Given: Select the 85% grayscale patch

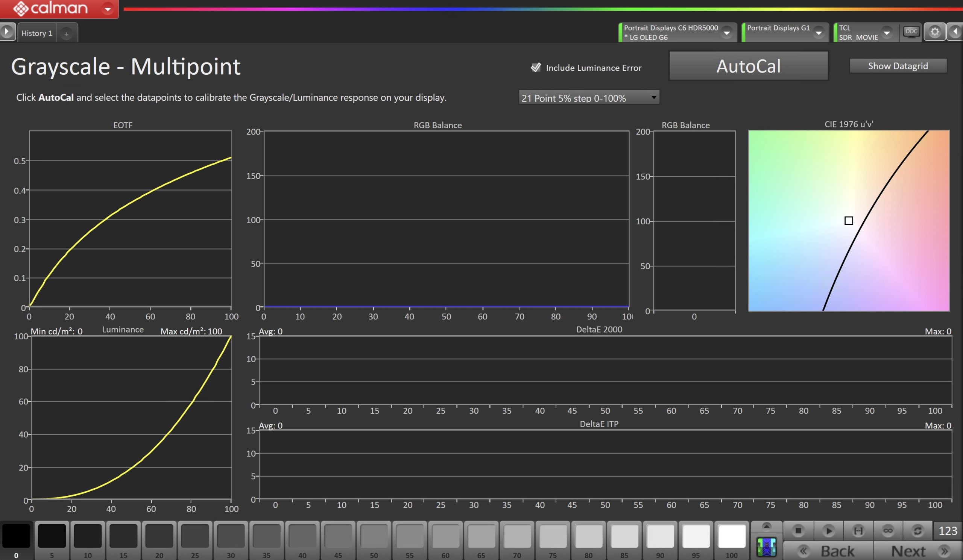Looking at the screenshot, I should pos(624,540).
